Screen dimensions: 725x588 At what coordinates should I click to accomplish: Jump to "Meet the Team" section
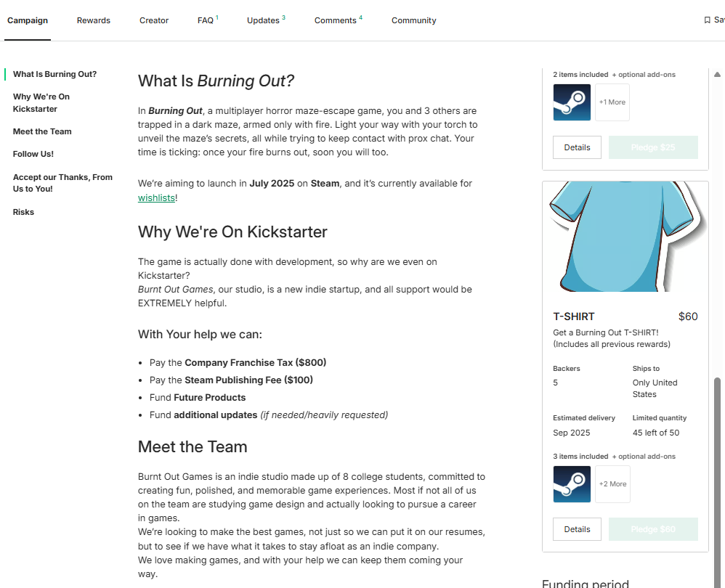coord(42,131)
